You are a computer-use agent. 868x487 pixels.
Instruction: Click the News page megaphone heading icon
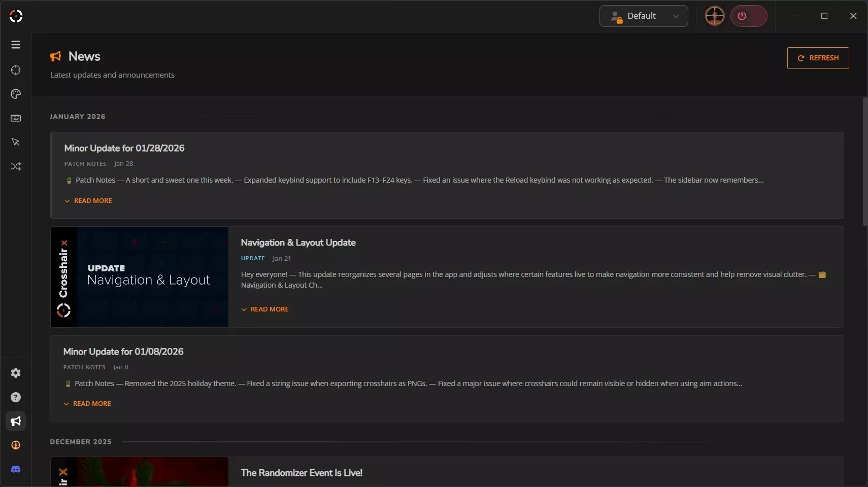[x=56, y=56]
